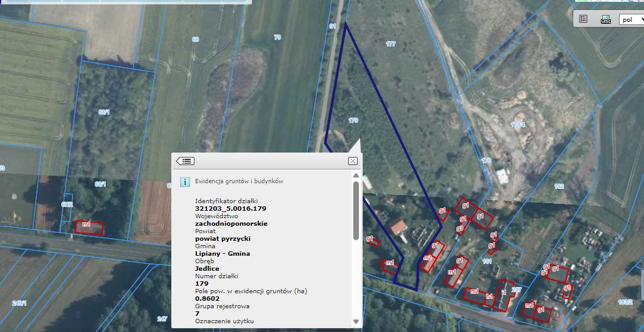Click parcel label '178' on the map

(x=486, y=161)
